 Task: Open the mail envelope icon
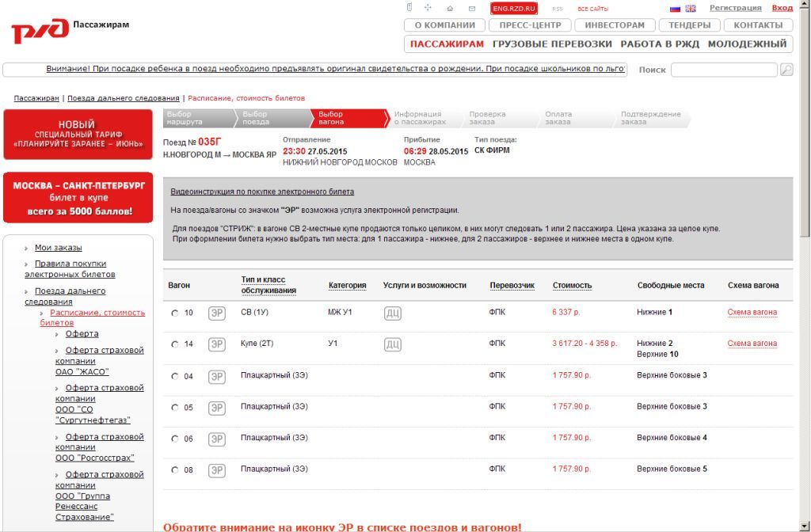pyautogui.click(x=471, y=9)
